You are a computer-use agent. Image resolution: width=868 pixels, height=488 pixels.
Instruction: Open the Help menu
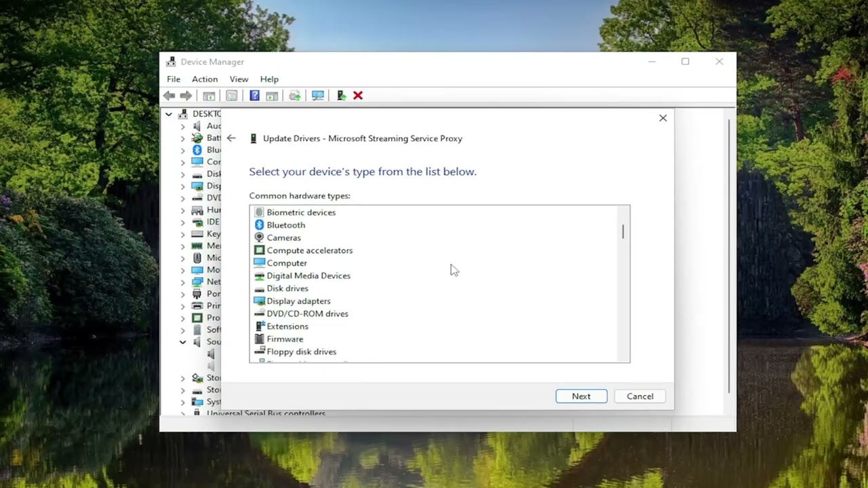[x=269, y=79]
